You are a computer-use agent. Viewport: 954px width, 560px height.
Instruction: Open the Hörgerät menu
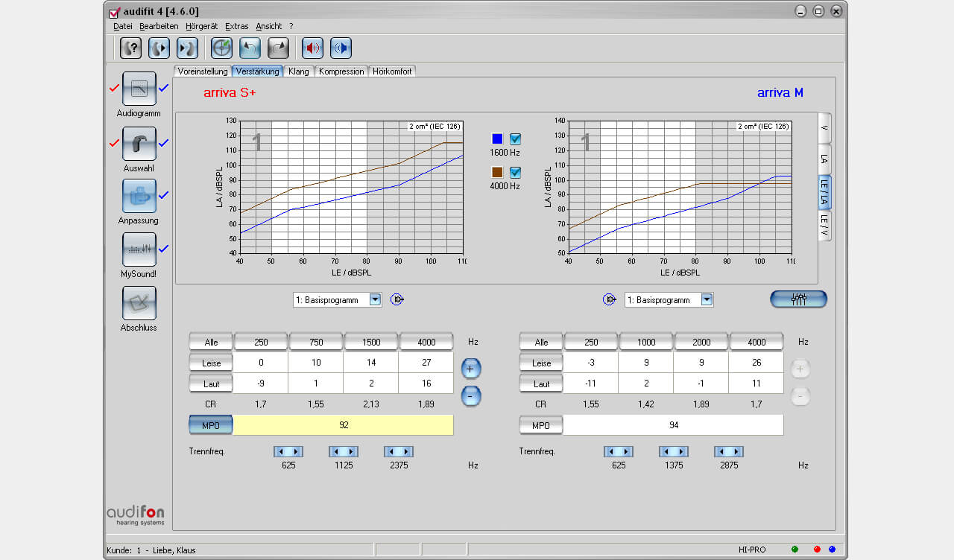coord(201,26)
